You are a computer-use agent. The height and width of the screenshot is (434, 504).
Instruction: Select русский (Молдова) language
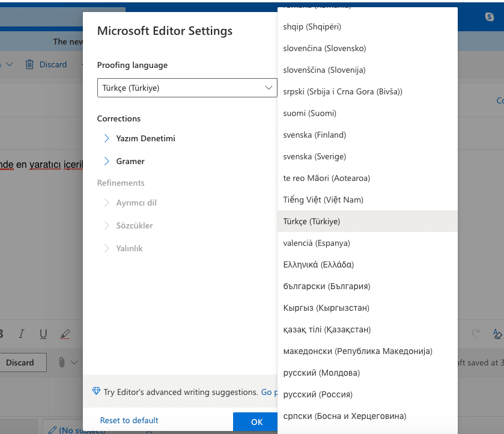tap(368, 373)
